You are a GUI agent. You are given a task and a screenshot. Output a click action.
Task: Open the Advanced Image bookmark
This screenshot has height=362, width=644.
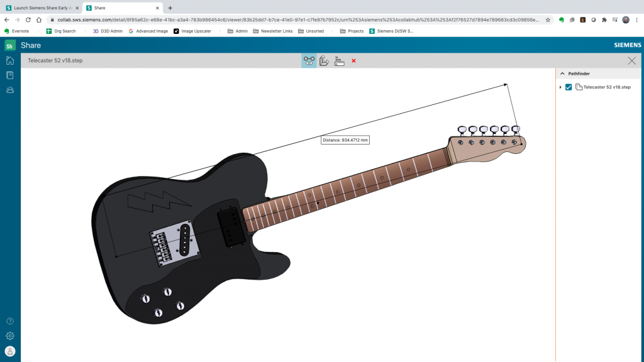(x=148, y=31)
